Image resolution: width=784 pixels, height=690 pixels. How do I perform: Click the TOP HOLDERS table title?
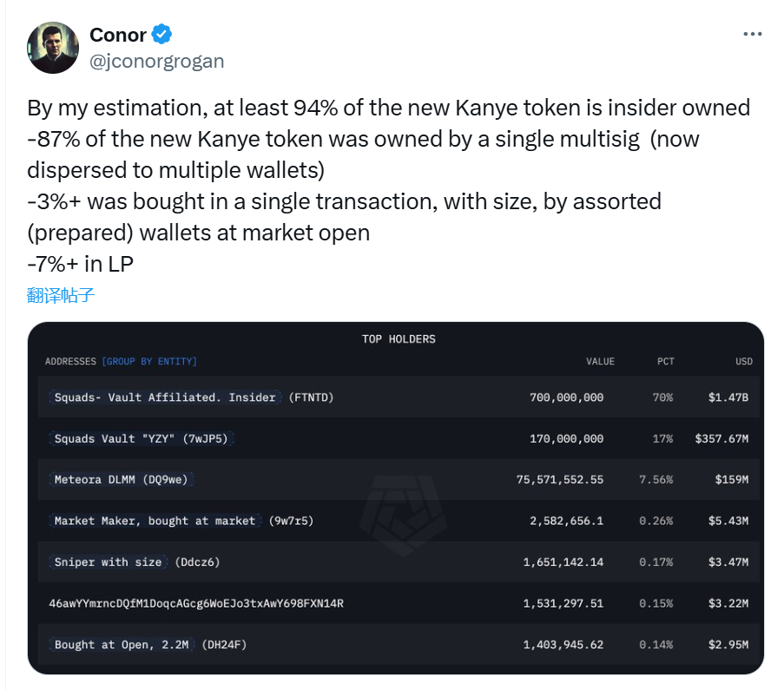[399, 338]
